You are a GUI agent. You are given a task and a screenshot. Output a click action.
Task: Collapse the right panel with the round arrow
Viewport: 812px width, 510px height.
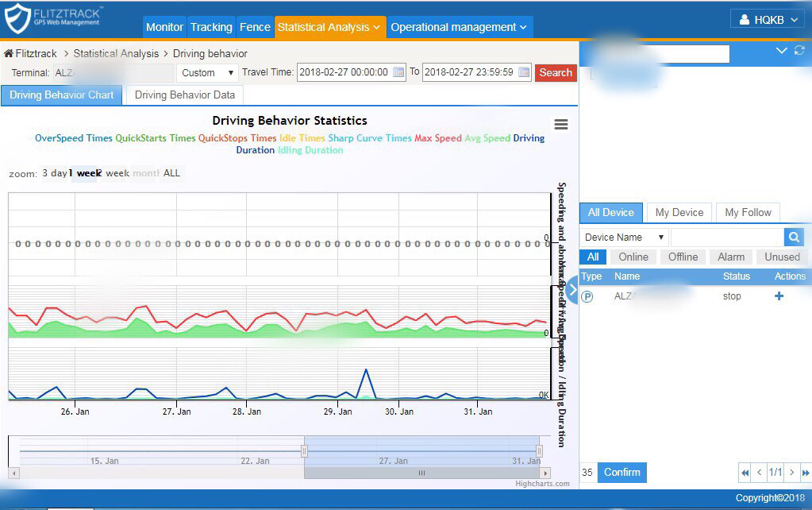(572, 290)
